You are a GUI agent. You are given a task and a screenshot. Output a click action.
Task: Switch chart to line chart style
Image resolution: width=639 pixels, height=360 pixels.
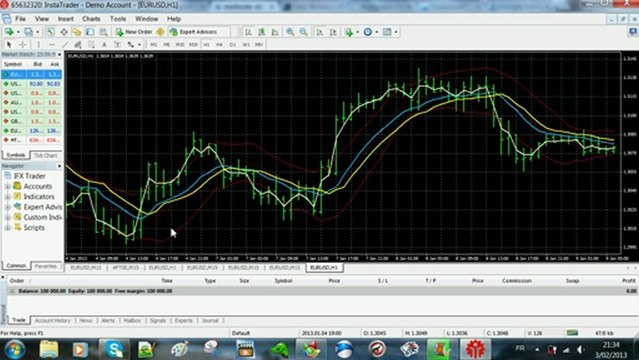(x=275, y=32)
